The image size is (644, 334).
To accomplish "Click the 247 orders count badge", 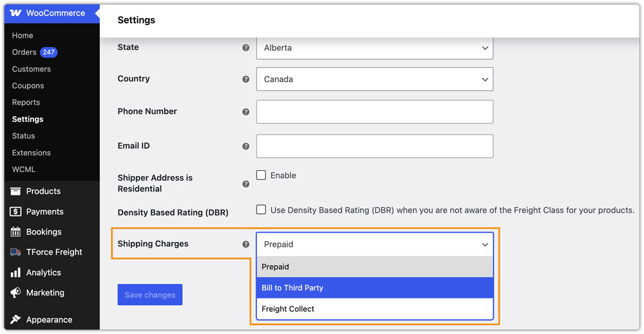I will point(49,52).
